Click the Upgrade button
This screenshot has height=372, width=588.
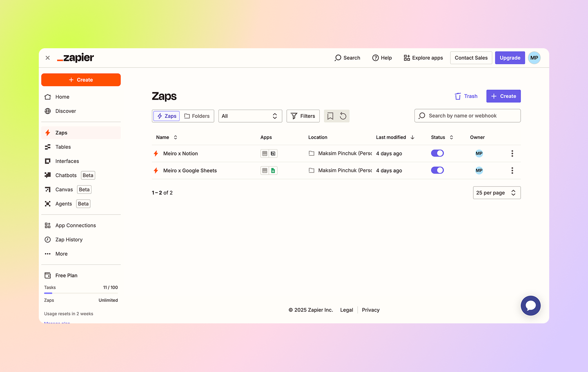coord(510,58)
